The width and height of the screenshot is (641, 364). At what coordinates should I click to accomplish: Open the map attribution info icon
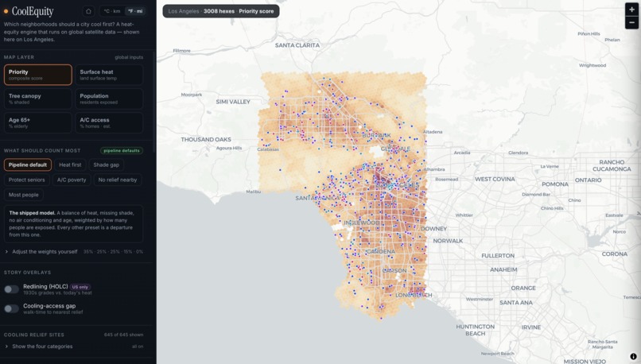pyautogui.click(x=633, y=356)
